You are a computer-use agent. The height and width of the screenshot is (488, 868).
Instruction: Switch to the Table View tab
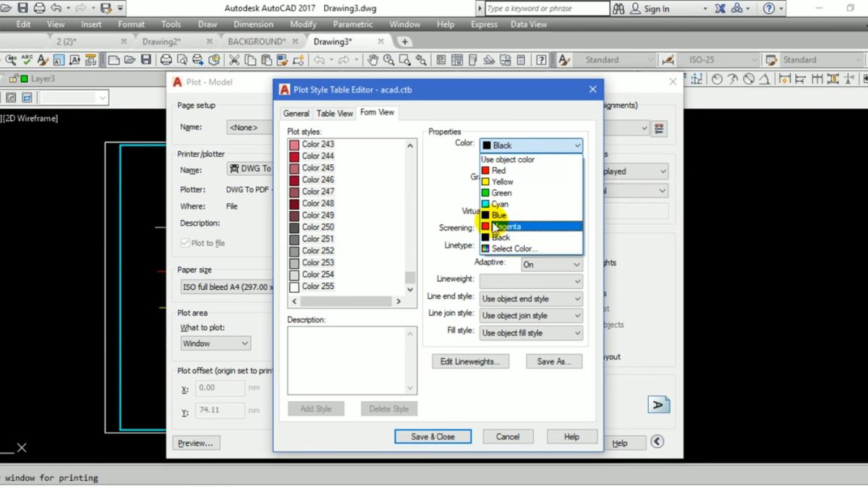[335, 114]
